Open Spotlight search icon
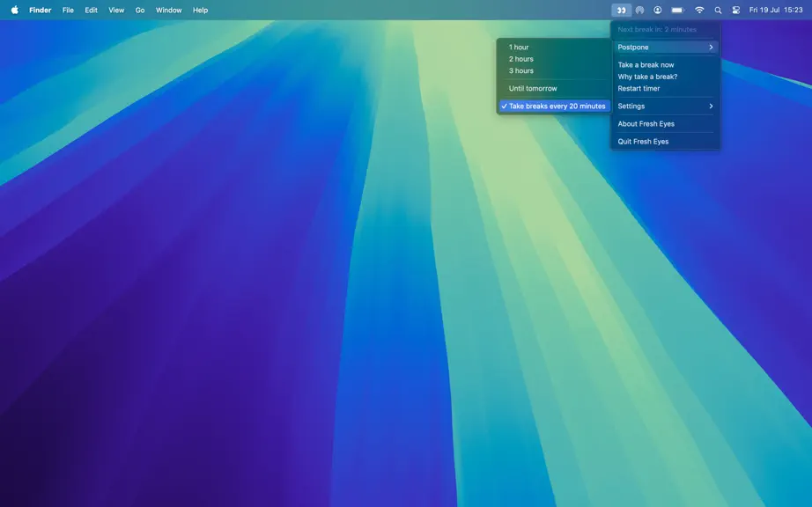The image size is (812, 507). coord(718,10)
